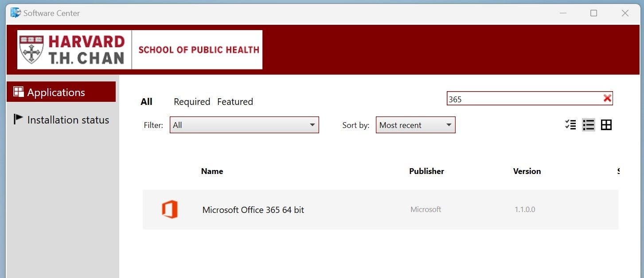Switch to list view icon
Viewport: 644px width, 278px height.
[589, 125]
